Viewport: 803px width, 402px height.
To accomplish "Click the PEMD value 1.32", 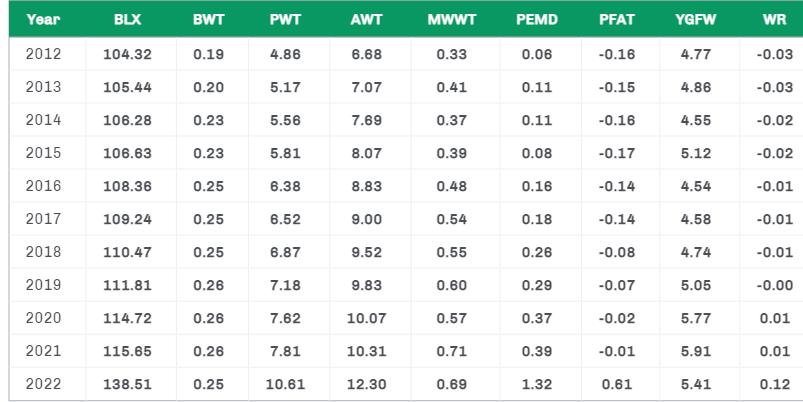I will 536,384.
